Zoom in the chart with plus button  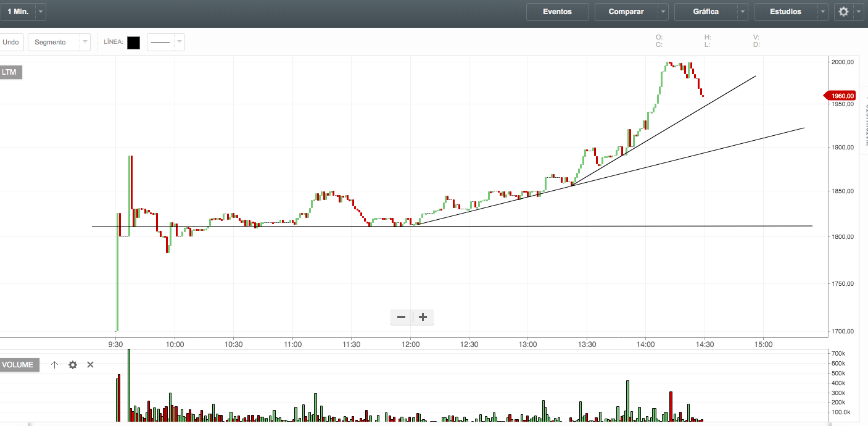(x=423, y=317)
